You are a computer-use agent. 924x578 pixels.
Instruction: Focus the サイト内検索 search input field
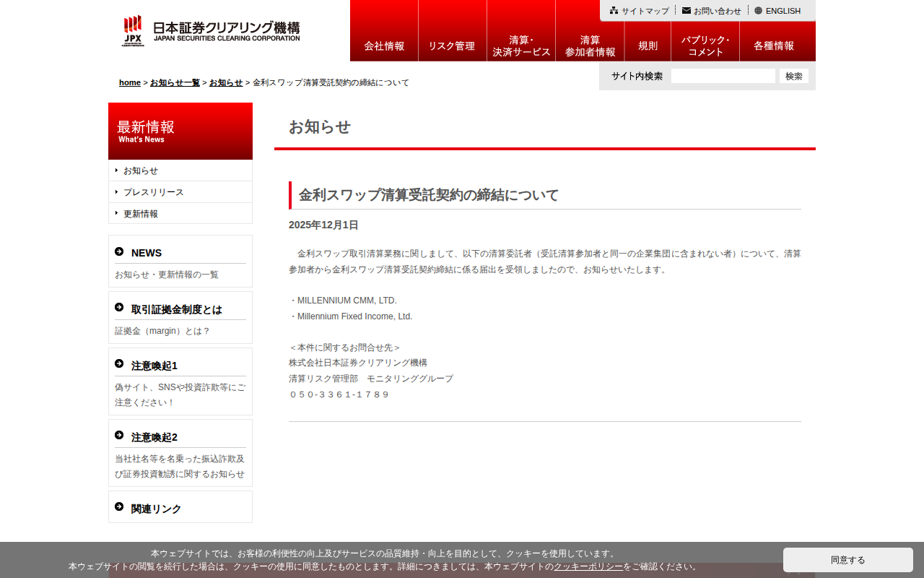(723, 76)
